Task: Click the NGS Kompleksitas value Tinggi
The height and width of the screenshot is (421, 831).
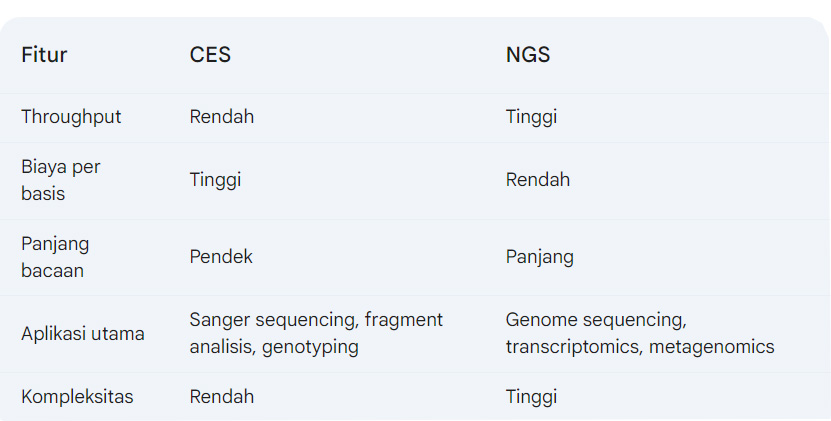Action: coord(531,397)
